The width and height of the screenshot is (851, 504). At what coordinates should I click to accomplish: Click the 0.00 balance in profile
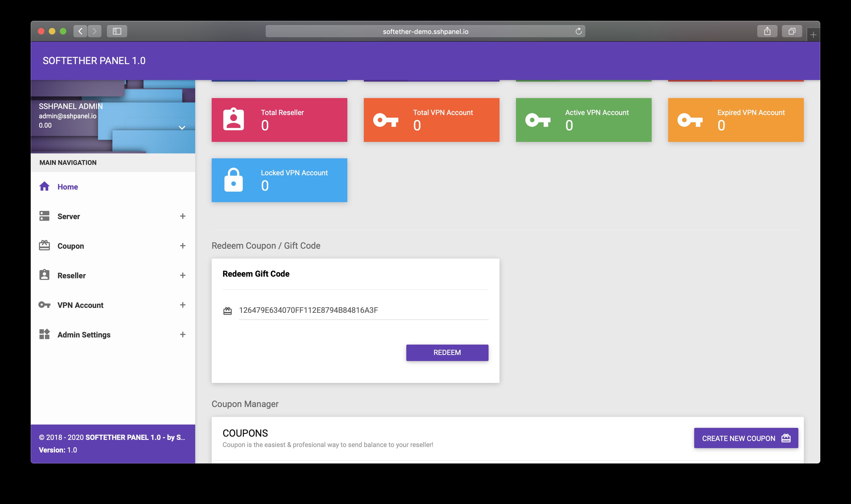coord(45,125)
